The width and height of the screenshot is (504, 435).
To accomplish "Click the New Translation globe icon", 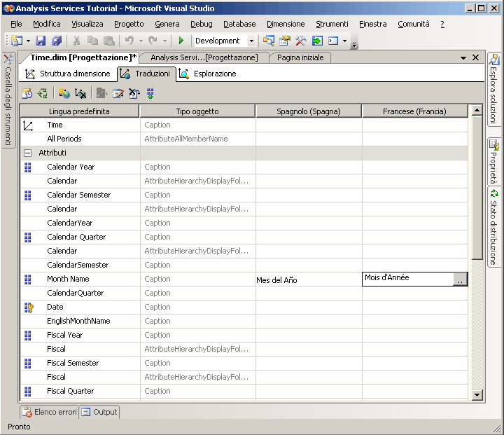I will pyautogui.click(x=64, y=93).
